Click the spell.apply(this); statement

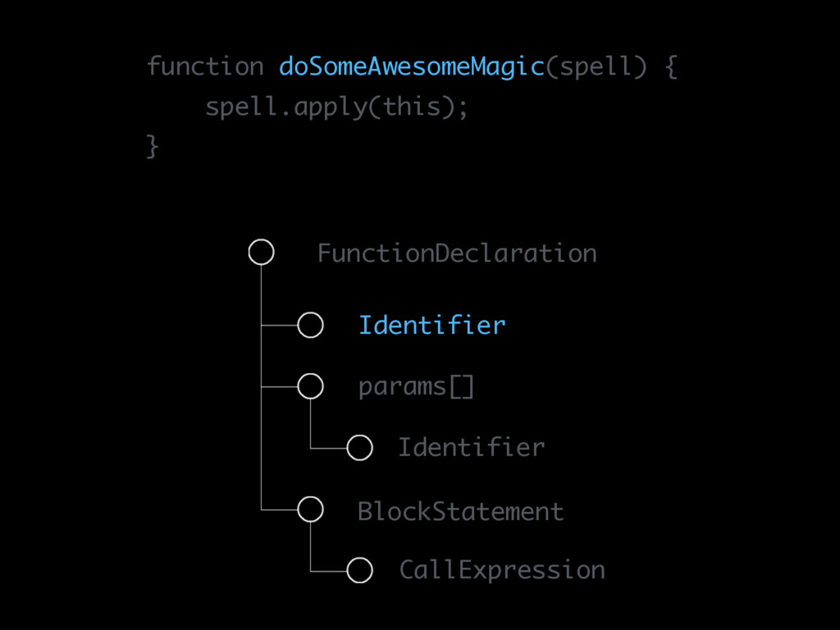click(337, 107)
